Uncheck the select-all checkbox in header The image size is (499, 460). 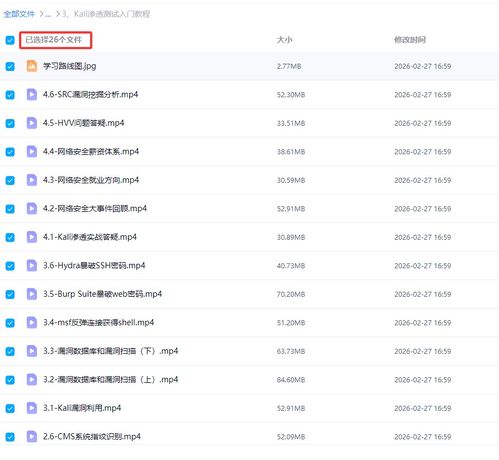pos(10,40)
